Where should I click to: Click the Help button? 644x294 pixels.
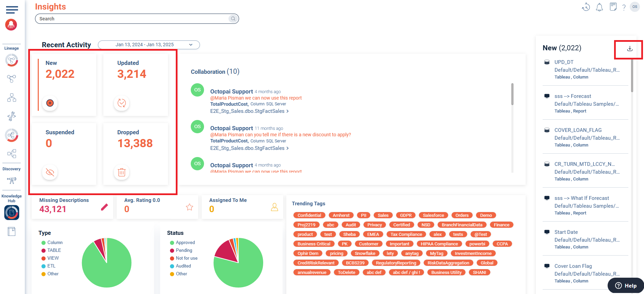pyautogui.click(x=626, y=286)
